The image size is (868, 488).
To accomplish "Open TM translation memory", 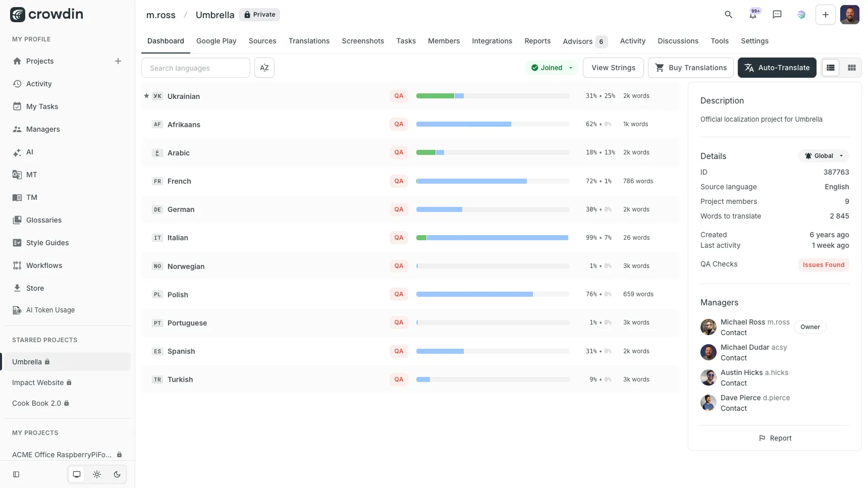I will click(31, 197).
